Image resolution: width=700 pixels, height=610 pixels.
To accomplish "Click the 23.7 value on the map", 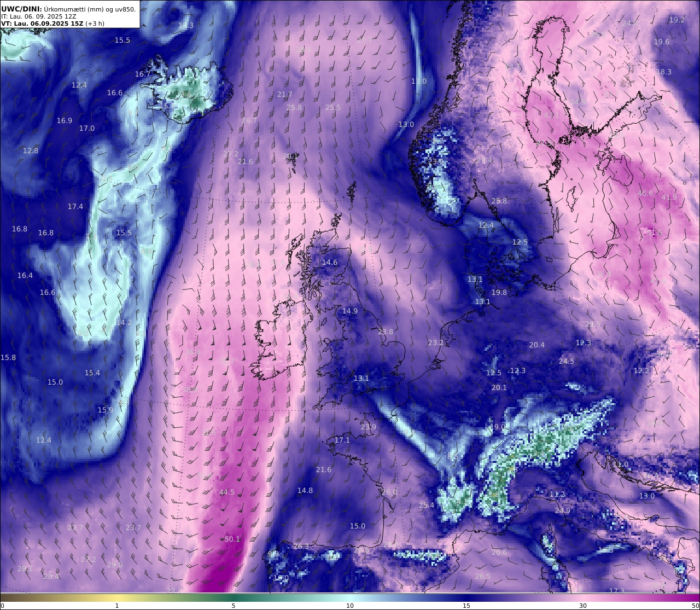I will [133, 527].
